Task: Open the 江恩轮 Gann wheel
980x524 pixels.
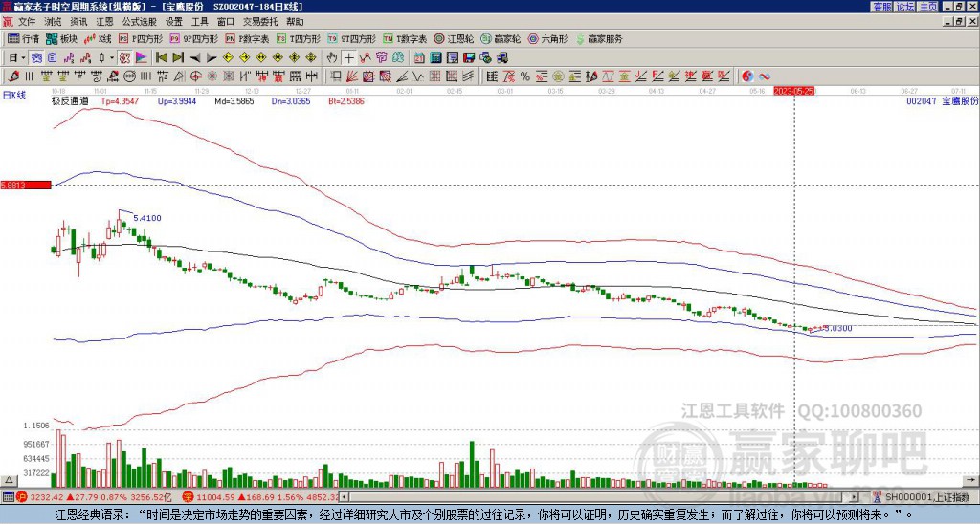Action: click(454, 38)
